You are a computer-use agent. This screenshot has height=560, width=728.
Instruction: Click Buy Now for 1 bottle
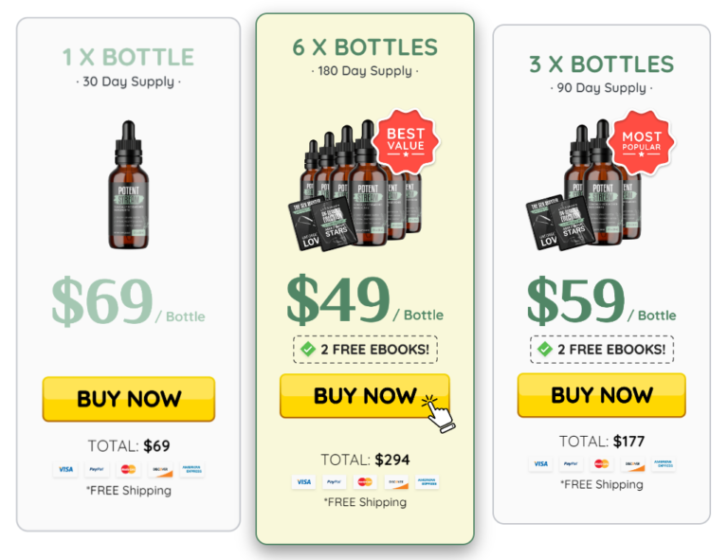pos(129,399)
